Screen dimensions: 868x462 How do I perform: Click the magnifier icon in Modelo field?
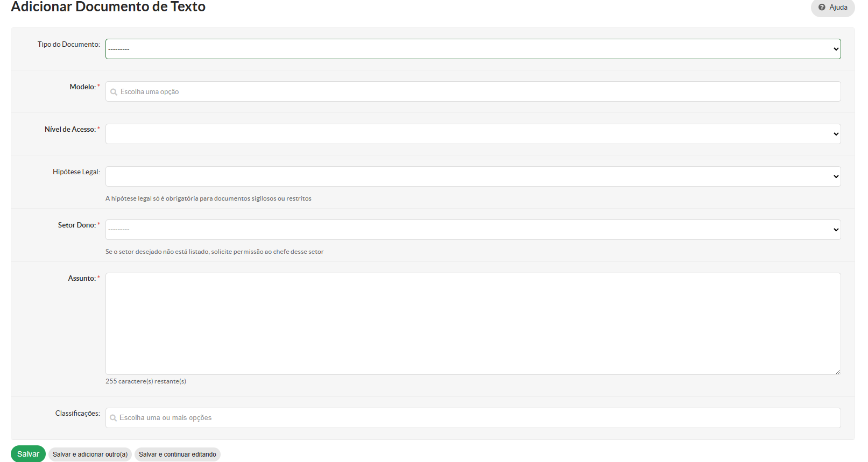114,92
